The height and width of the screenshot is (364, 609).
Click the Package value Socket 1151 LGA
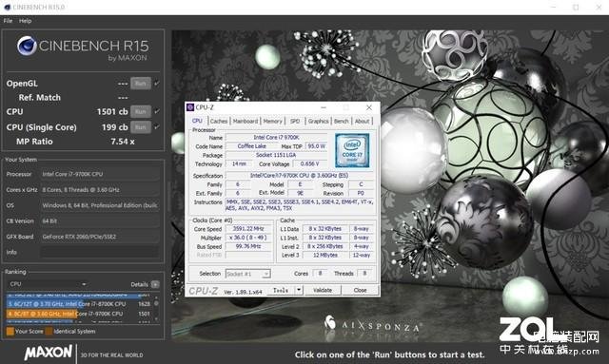(277, 155)
